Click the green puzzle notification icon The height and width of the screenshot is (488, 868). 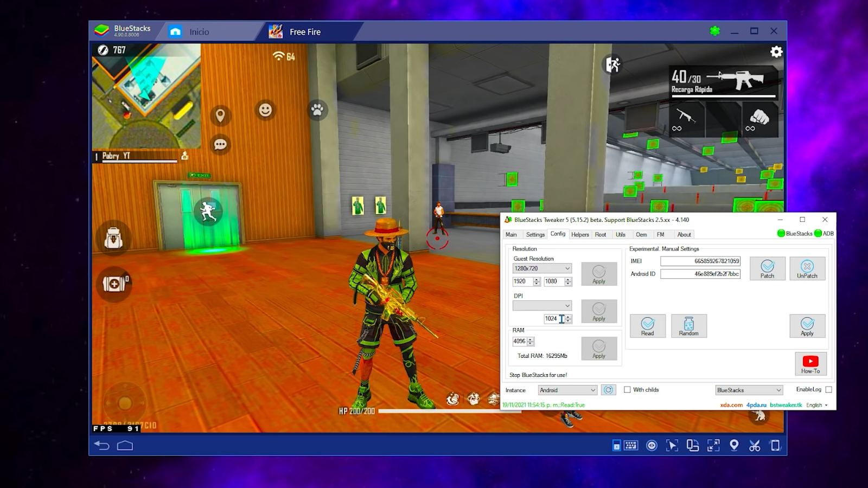pos(715,31)
